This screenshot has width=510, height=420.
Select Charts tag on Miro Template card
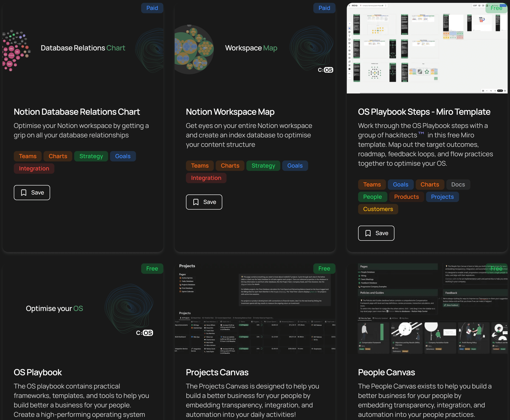click(430, 185)
